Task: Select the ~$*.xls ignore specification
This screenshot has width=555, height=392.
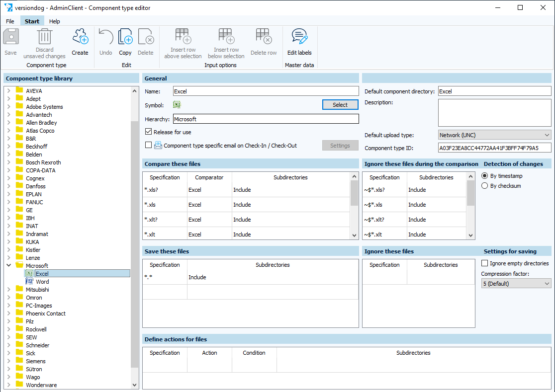Action: [385, 205]
